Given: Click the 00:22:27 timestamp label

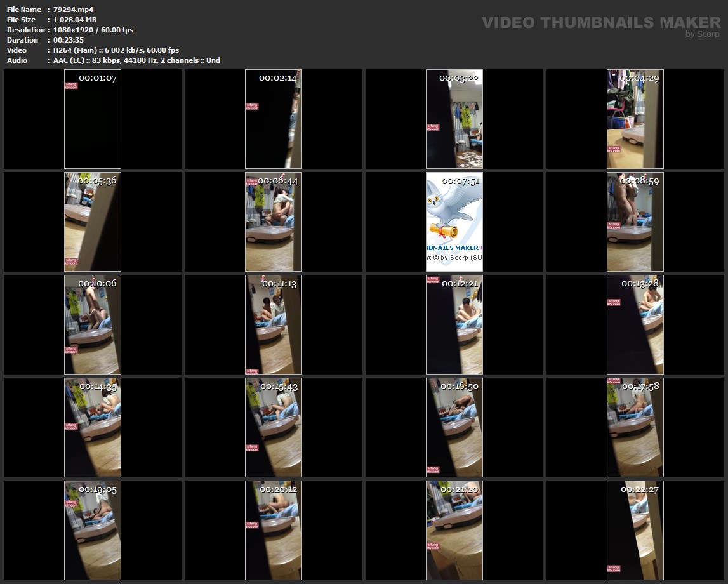Looking at the screenshot, I should click(x=640, y=489).
